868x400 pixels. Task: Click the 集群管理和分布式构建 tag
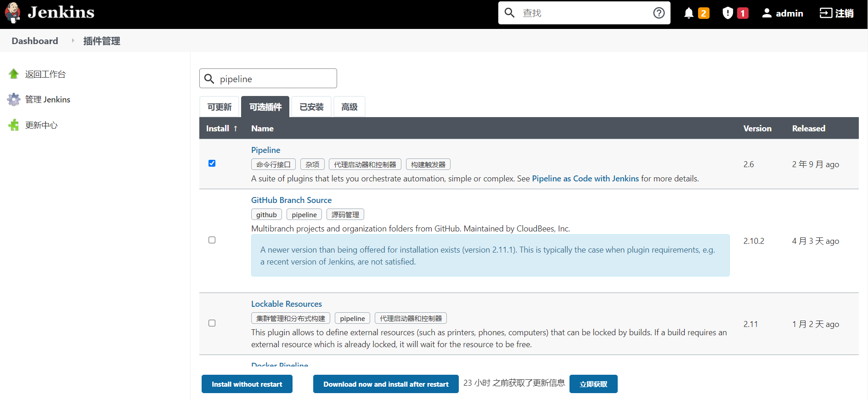(x=291, y=318)
